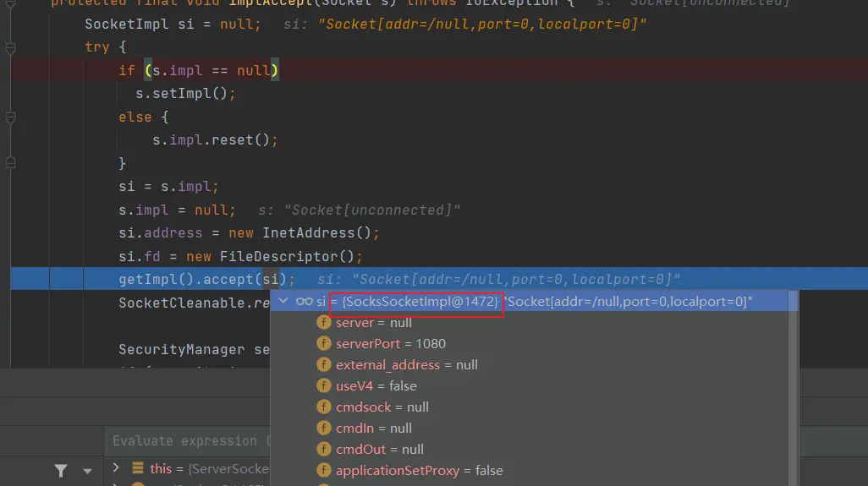868x486 pixels.
Task: Click 'si = s.impl;' assignment line
Action: (x=169, y=186)
